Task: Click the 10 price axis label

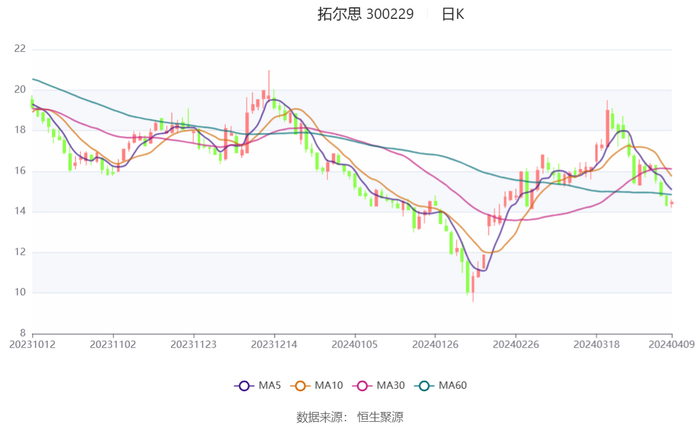Action: click(x=20, y=292)
